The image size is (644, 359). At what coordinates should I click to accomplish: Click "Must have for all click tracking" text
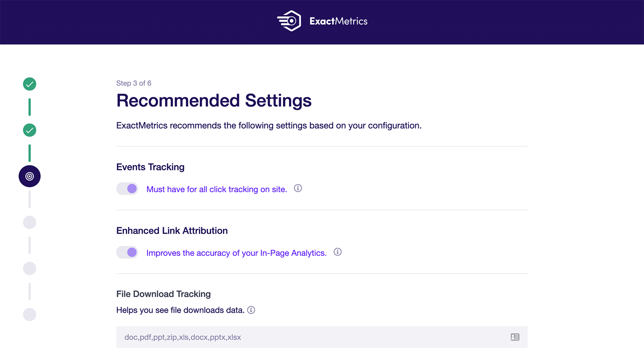[x=217, y=189]
